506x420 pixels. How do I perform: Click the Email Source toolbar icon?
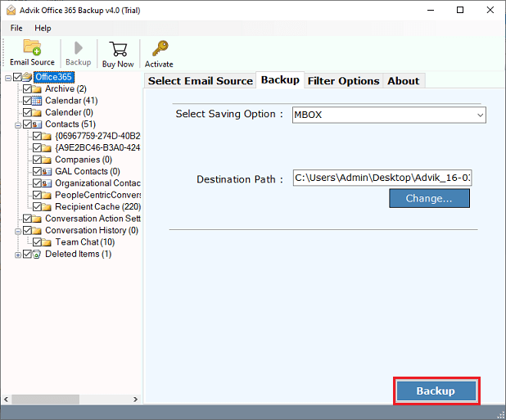click(x=32, y=47)
